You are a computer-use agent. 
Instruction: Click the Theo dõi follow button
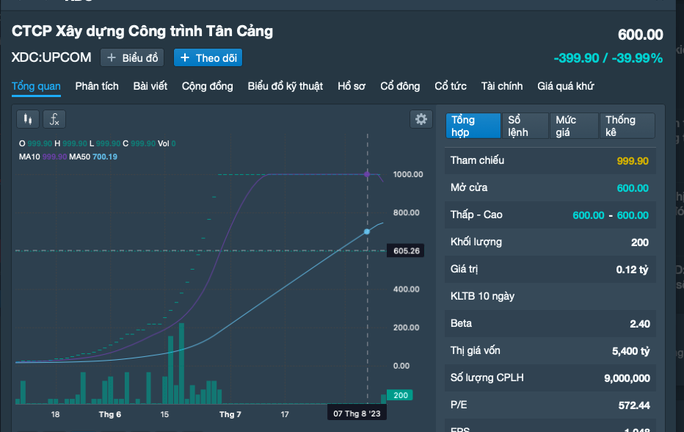[208, 58]
